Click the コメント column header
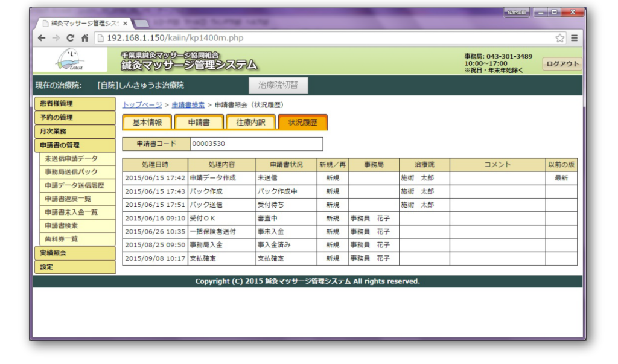This screenshot has width=618, height=364. (497, 165)
